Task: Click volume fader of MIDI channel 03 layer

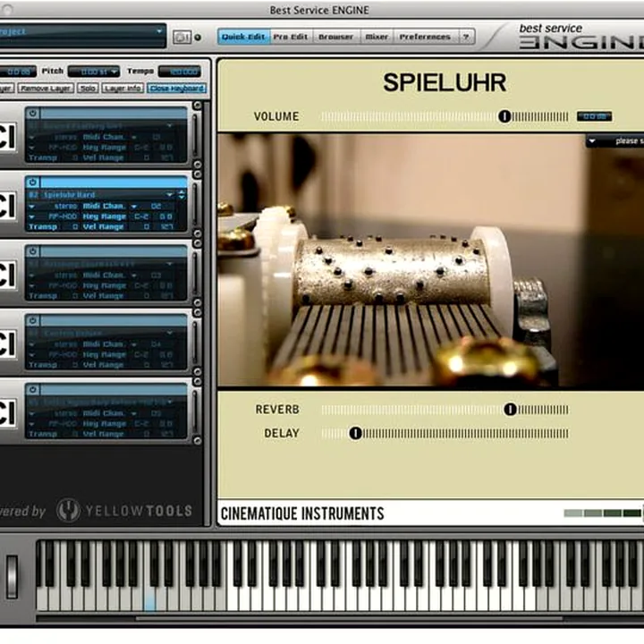Action: tap(195, 274)
